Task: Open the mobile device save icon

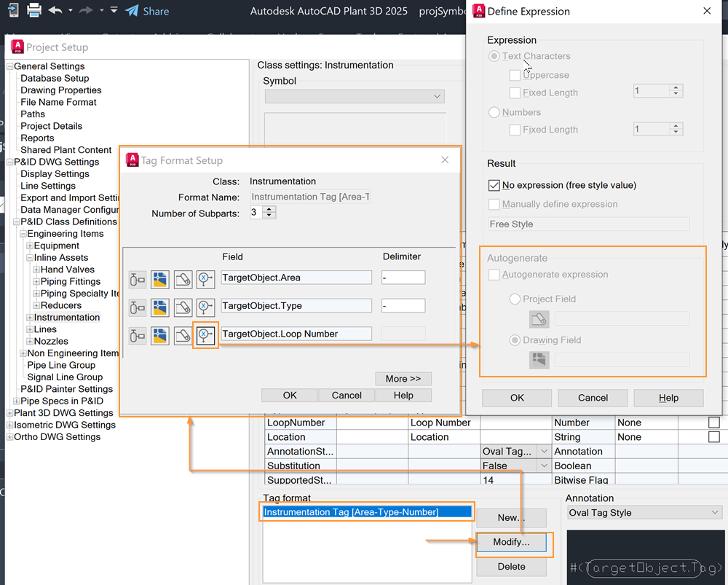Action: pyautogui.click(x=13, y=10)
